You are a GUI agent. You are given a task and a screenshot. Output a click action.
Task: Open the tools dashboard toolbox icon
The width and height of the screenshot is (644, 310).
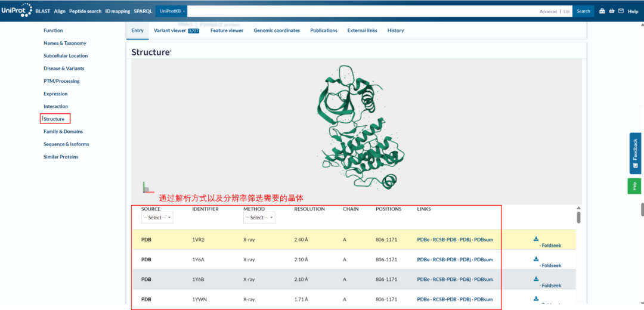(602, 11)
